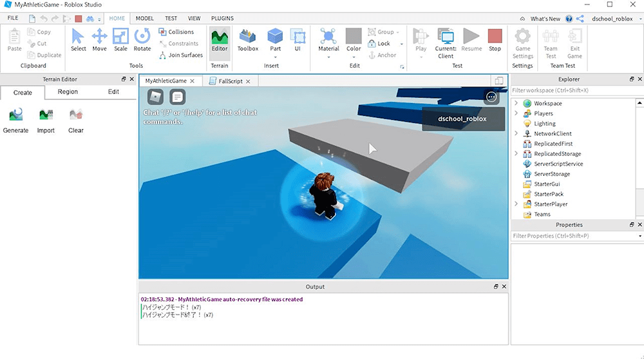Click the Clear terrain icon

coord(75,121)
